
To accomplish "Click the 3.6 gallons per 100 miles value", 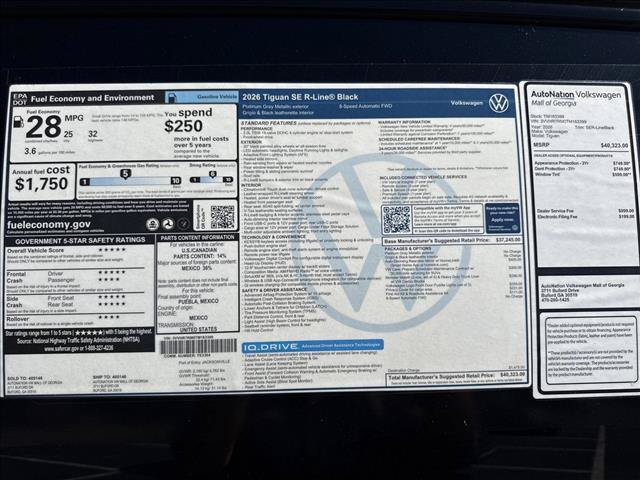I will (x=30, y=151).
